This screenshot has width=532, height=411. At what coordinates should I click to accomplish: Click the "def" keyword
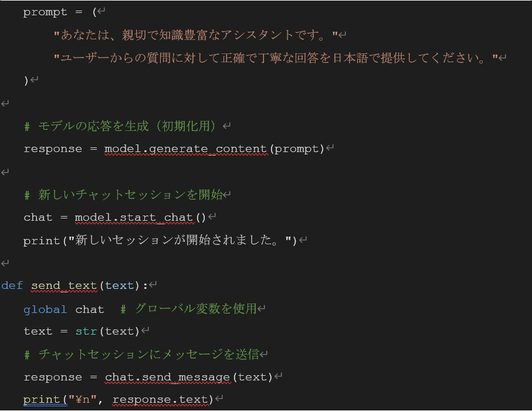tap(12, 286)
